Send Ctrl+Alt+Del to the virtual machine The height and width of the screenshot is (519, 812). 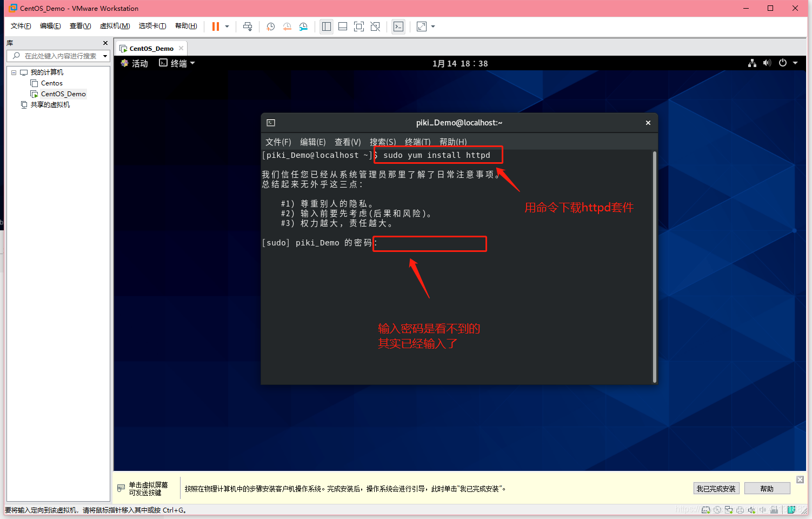pos(248,26)
